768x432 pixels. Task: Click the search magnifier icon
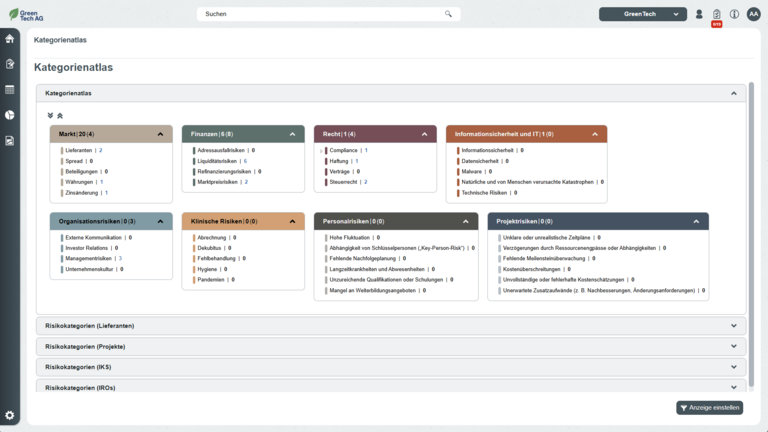tap(449, 14)
